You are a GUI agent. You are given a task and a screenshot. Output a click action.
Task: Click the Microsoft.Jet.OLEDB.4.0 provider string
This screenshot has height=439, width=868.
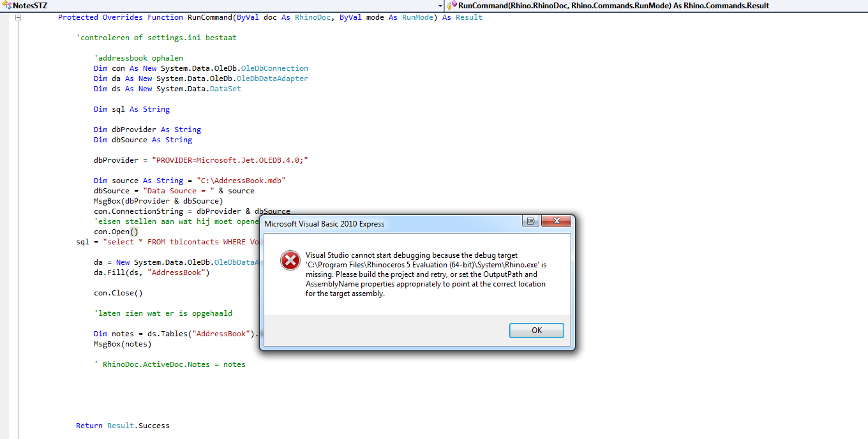pos(230,160)
